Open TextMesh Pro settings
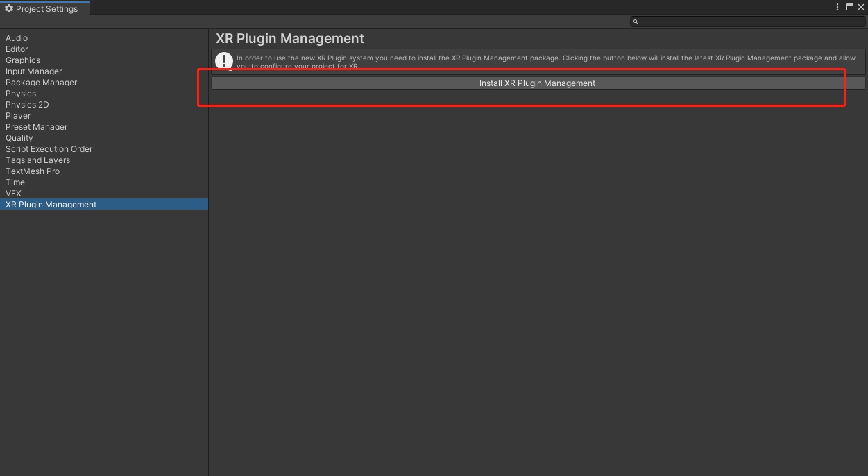Viewport: 868px width, 476px height. [33, 171]
